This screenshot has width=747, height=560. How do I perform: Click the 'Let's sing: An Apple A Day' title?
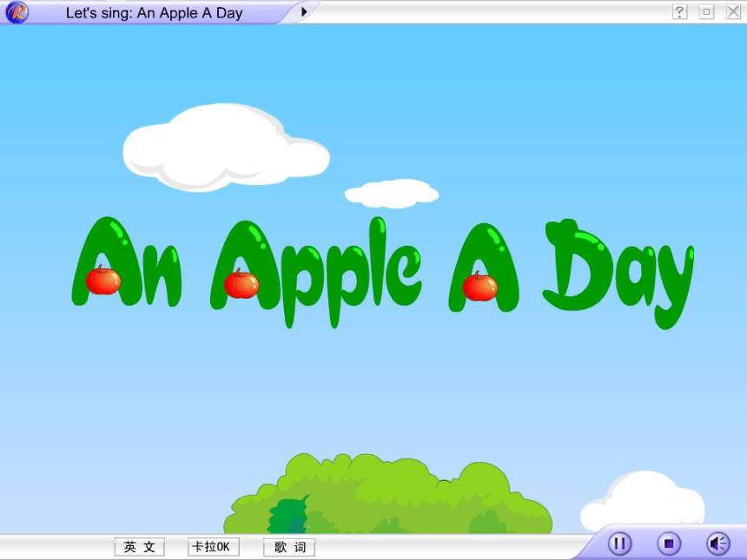click(x=155, y=13)
